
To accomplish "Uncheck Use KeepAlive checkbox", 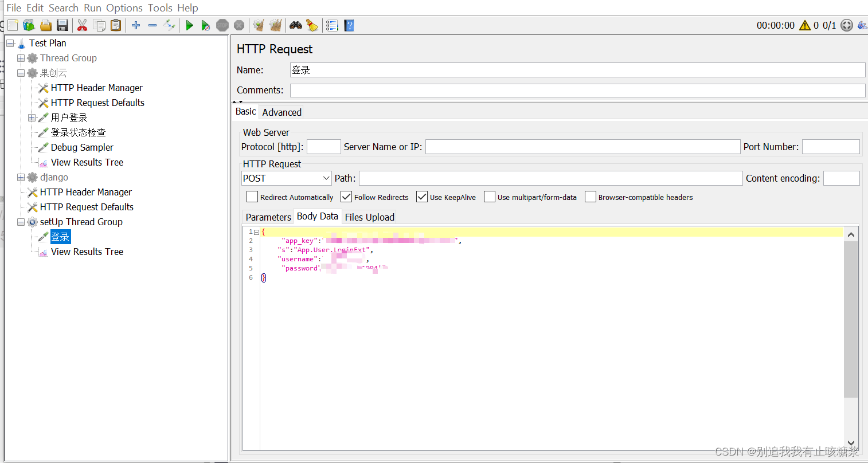I will point(422,197).
